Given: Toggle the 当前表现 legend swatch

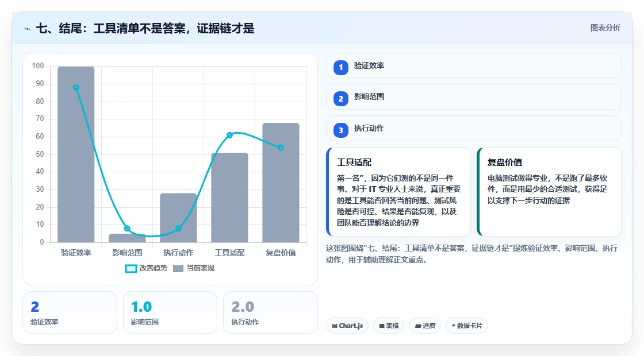Looking at the screenshot, I should coord(178,268).
